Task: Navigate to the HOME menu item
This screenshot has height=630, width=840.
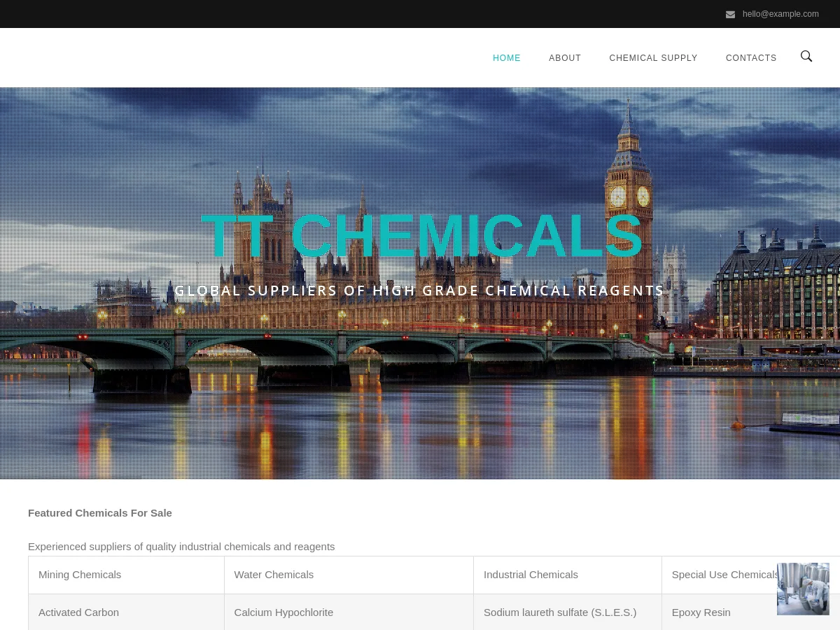Action: pos(506,58)
